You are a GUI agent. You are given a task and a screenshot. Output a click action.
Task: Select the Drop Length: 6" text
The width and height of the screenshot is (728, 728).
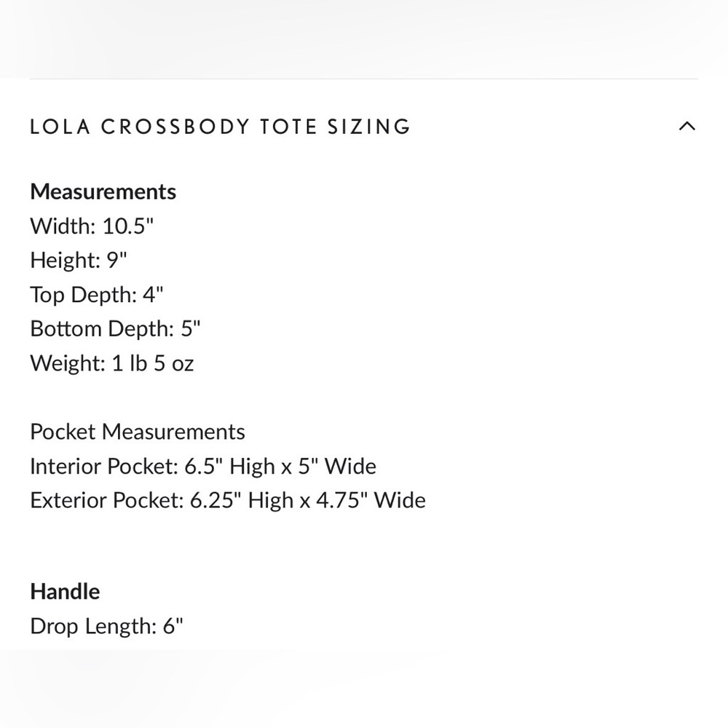click(106, 625)
